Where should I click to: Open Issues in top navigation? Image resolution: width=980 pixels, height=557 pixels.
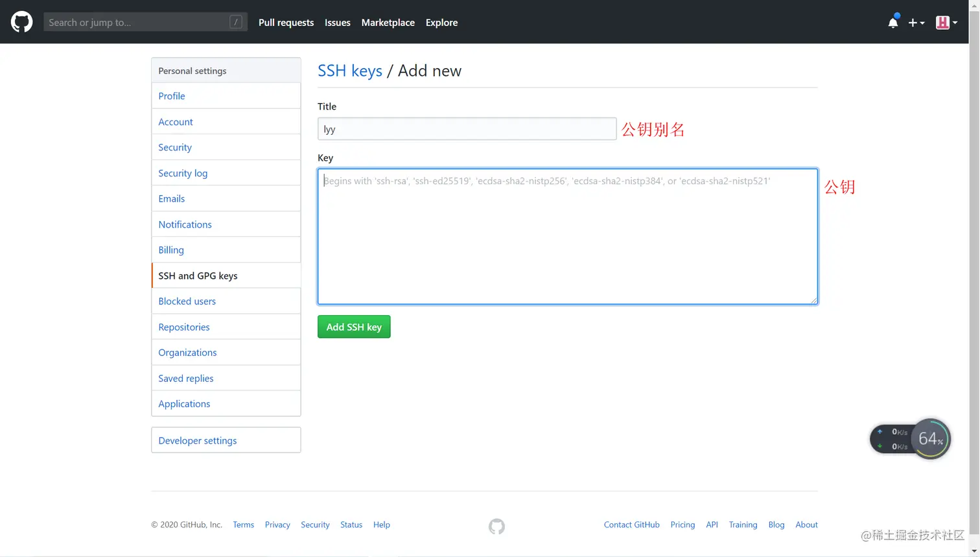[337, 22]
